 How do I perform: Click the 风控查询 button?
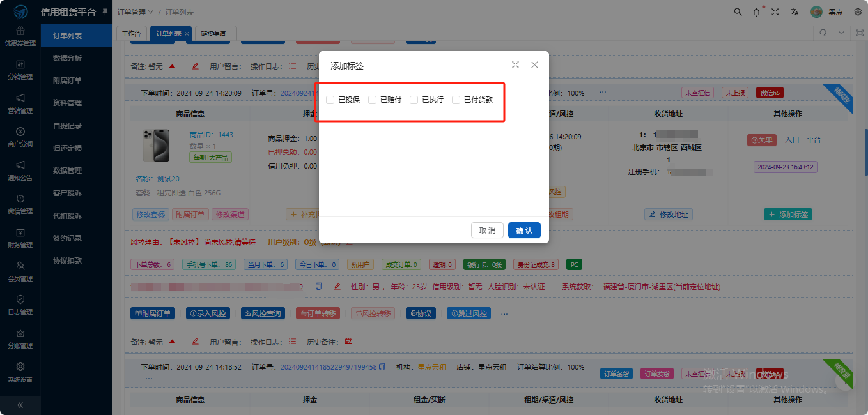pyautogui.click(x=263, y=313)
